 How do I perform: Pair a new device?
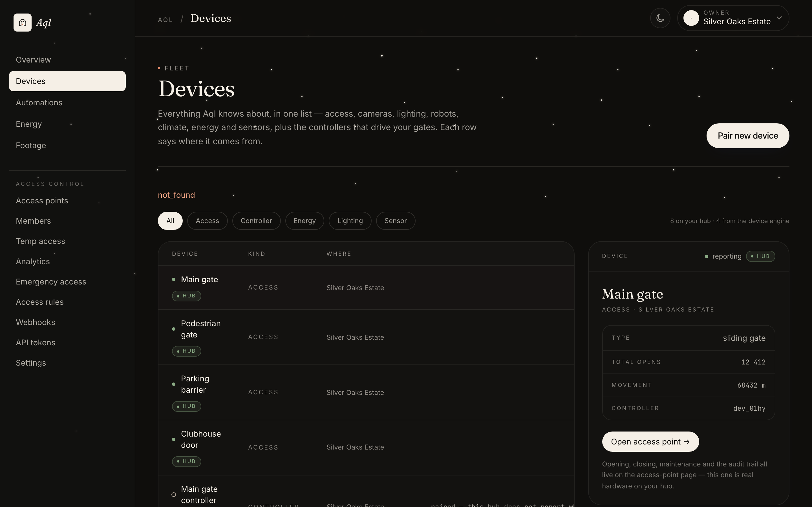point(748,136)
